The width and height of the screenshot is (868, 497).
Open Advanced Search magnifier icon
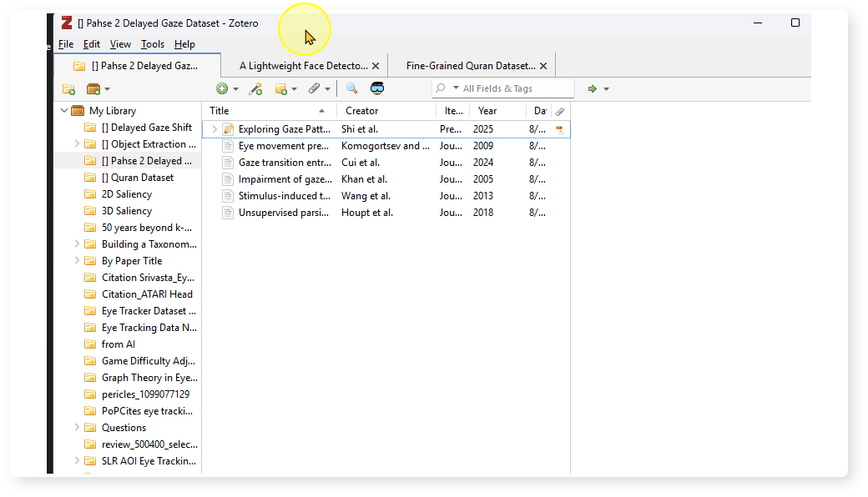(351, 88)
